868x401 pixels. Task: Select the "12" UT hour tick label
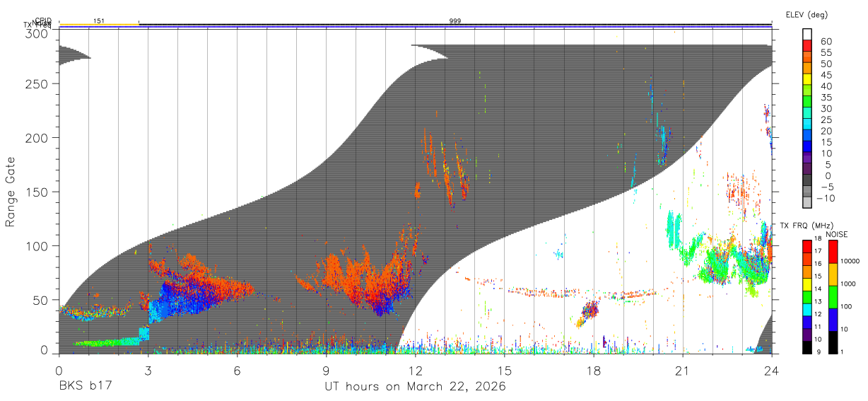(416, 371)
